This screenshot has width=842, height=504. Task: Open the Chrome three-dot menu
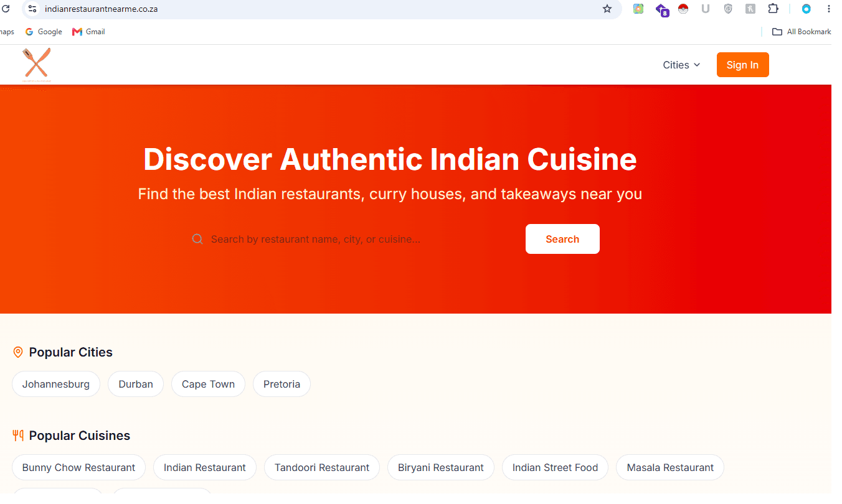point(828,9)
